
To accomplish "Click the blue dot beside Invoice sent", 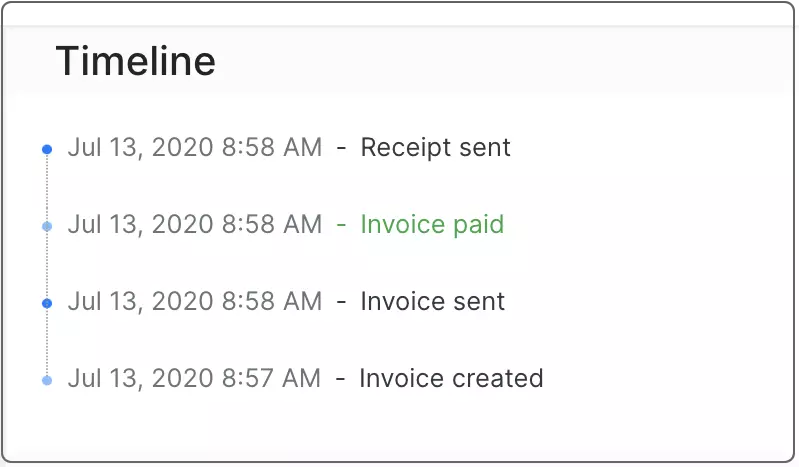I will [47, 303].
